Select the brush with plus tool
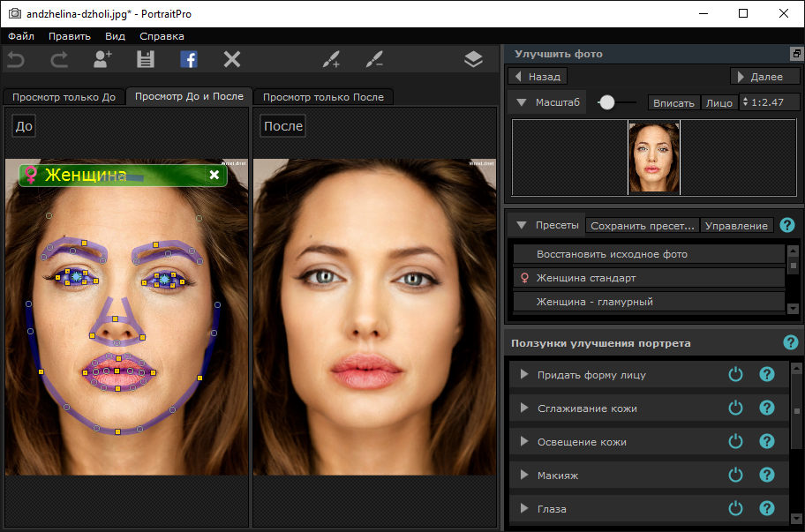805x532 pixels. (x=331, y=59)
